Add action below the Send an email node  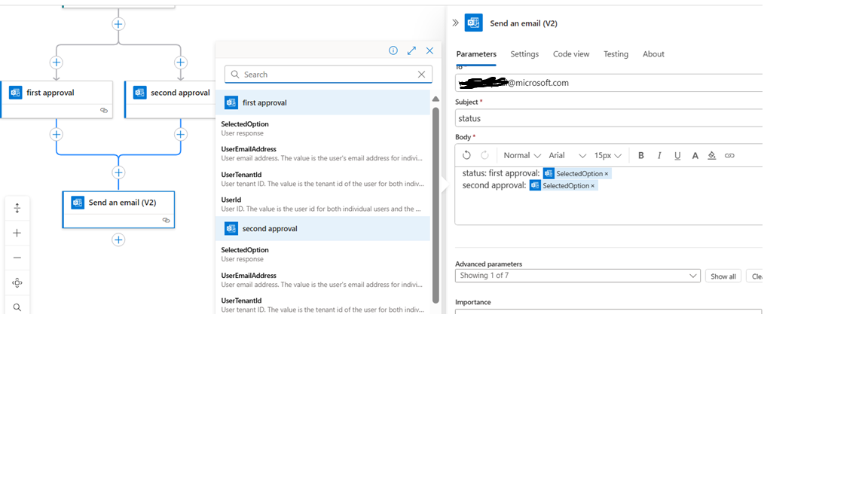118,239
